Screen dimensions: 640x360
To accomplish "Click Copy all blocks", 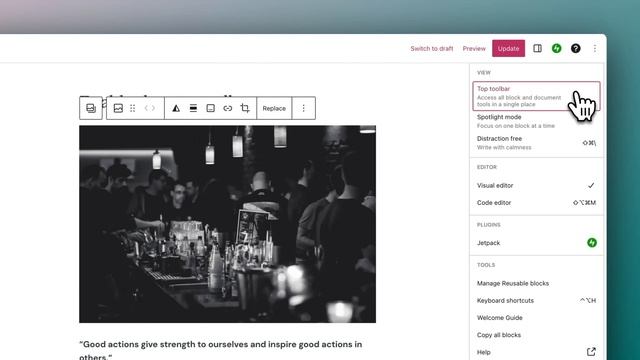I will pyautogui.click(x=536, y=335).
